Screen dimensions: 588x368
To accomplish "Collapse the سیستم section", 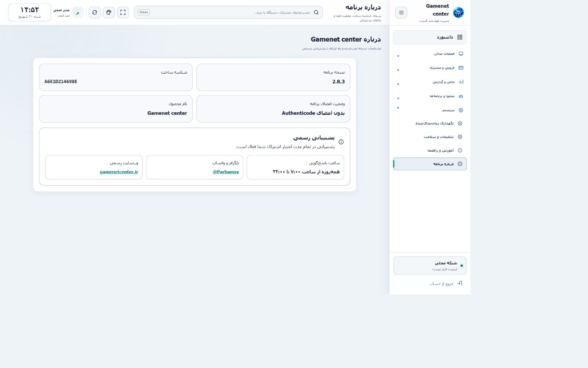I will click(430, 110).
